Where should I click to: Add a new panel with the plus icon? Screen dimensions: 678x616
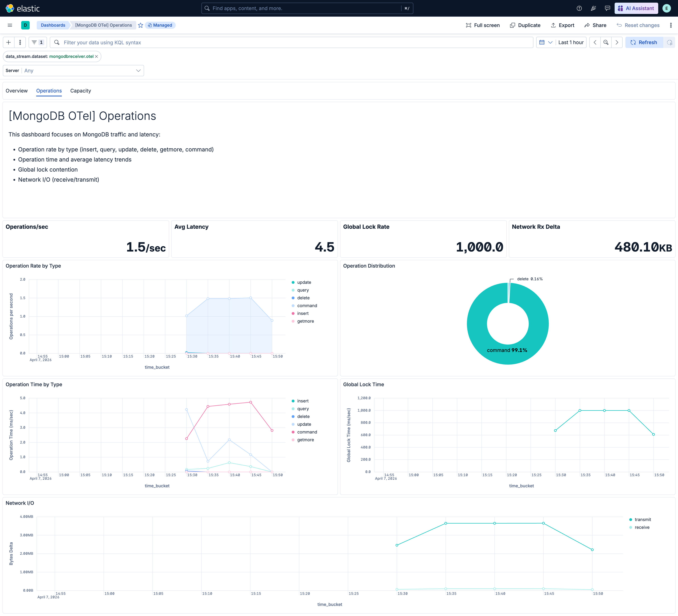(8, 42)
